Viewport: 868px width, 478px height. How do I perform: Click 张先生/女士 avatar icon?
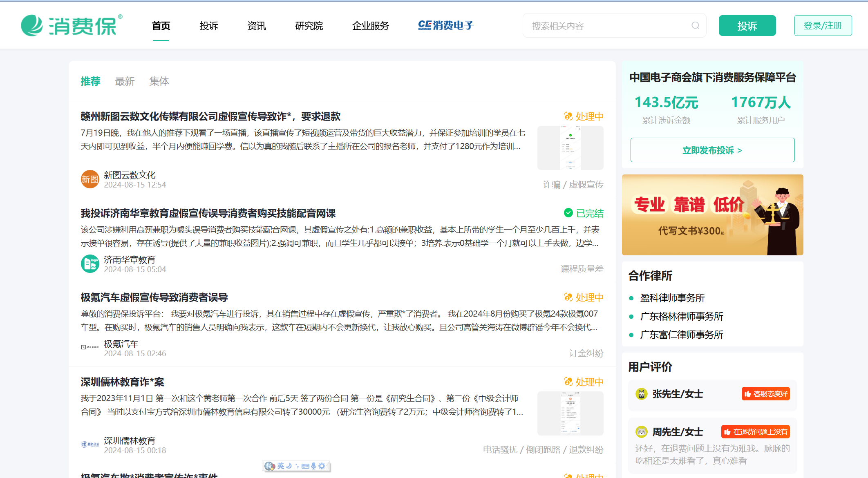(x=641, y=394)
